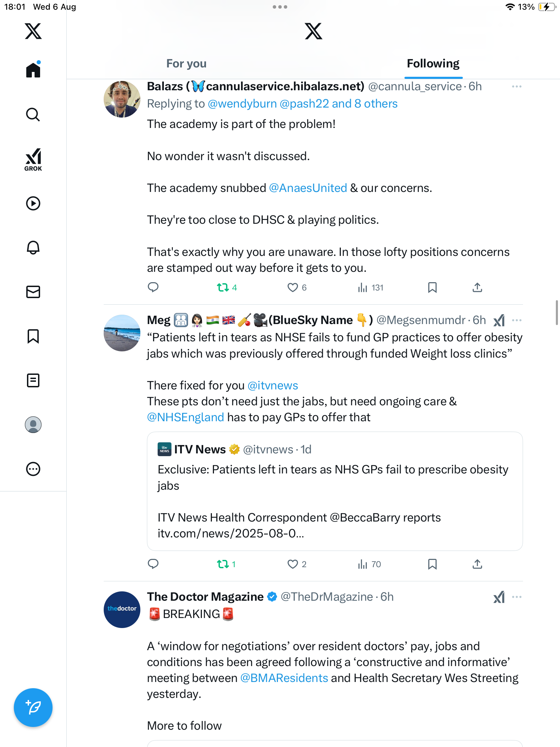This screenshot has height=747, width=560.
Task: Like Balazs's post about the academy
Action: click(x=293, y=287)
